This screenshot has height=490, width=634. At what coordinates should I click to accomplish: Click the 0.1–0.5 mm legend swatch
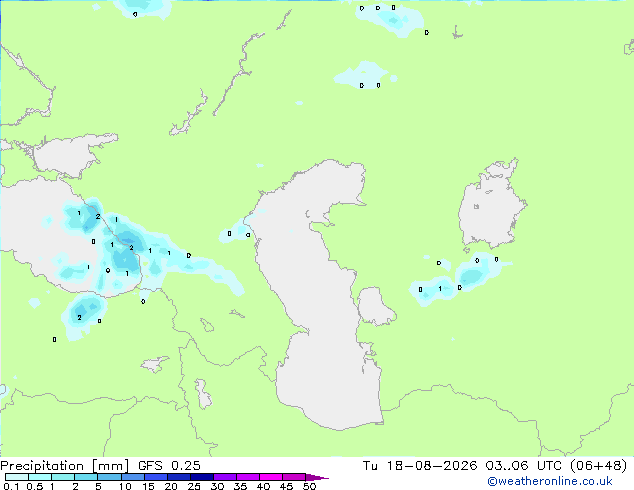coord(17,477)
